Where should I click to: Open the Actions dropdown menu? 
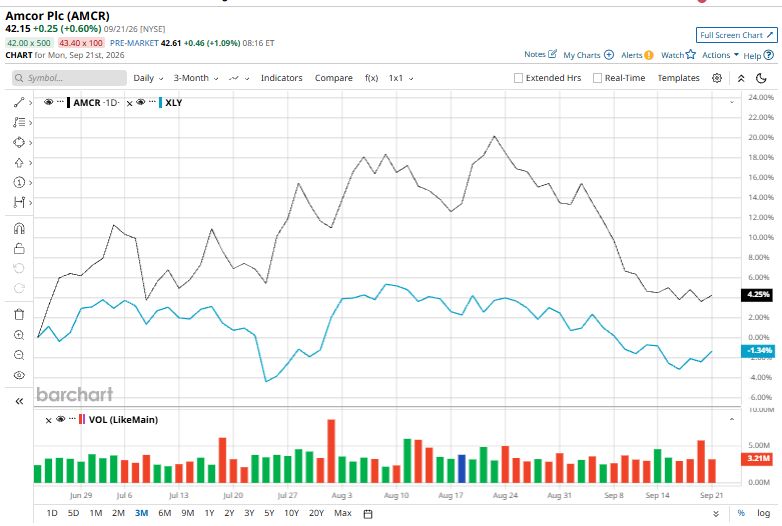[720, 55]
